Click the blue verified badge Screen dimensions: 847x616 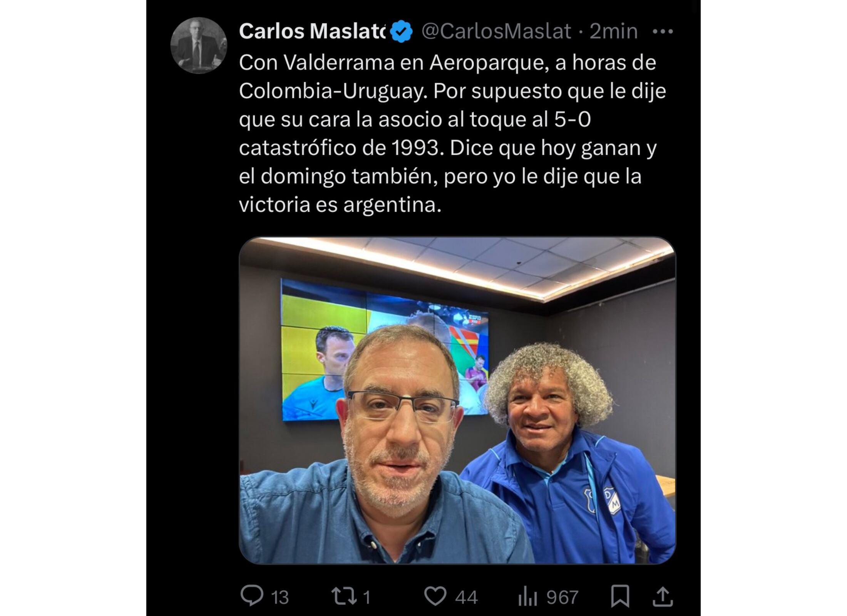(402, 32)
